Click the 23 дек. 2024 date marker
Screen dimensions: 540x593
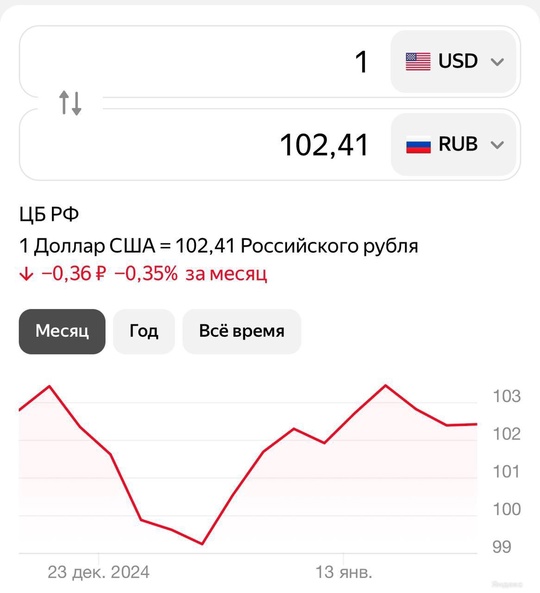tap(98, 572)
